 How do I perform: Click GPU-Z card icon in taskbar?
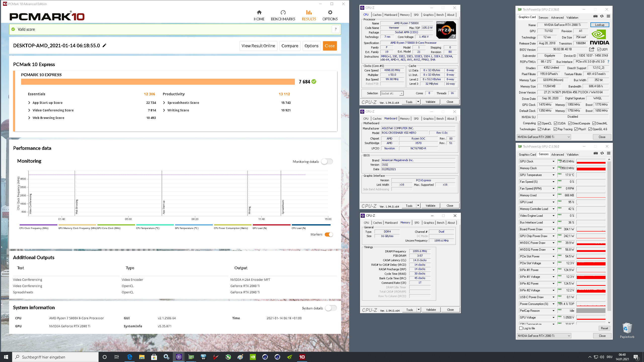pos(191,357)
